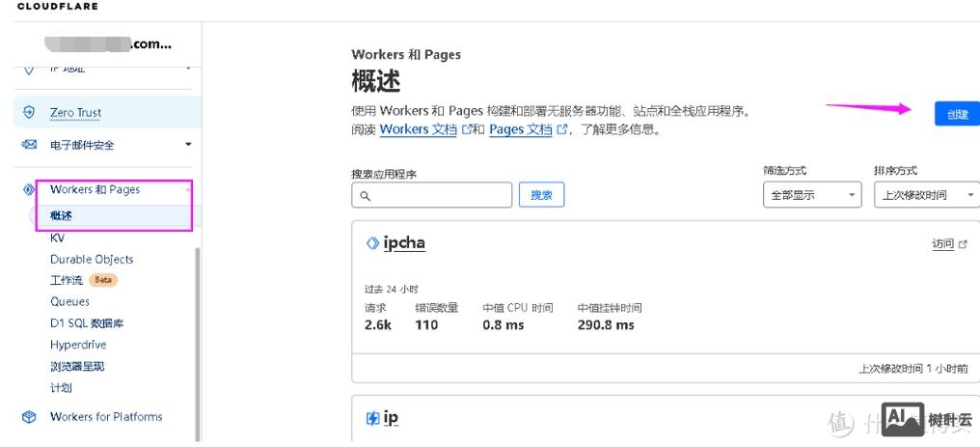
Task: Click external link icon after Pages 文档
Action: coord(562,129)
